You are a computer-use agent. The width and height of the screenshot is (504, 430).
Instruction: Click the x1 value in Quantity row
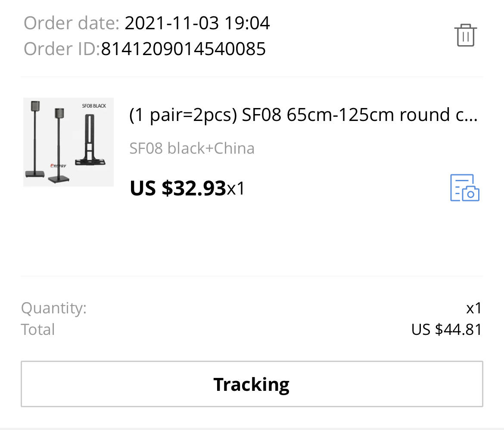click(474, 308)
